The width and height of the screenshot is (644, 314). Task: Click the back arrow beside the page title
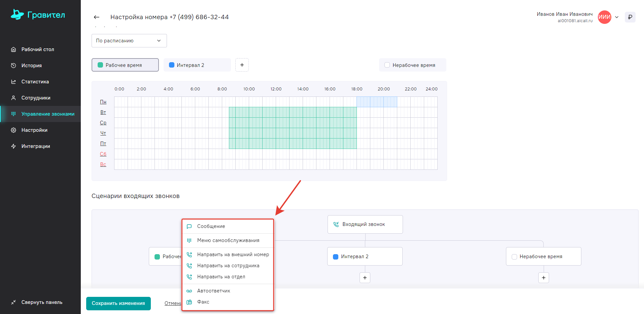pos(97,17)
